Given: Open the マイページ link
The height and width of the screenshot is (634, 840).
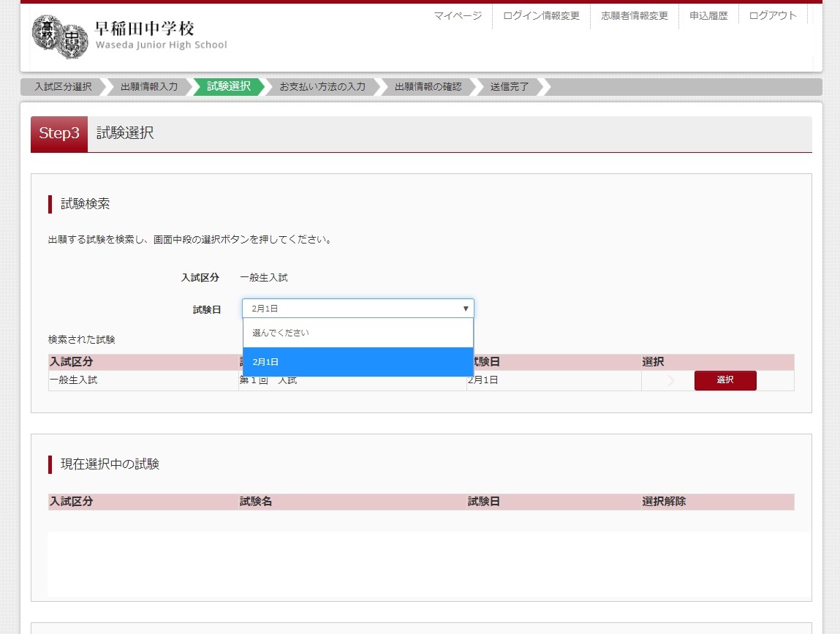Looking at the screenshot, I should 458,15.
